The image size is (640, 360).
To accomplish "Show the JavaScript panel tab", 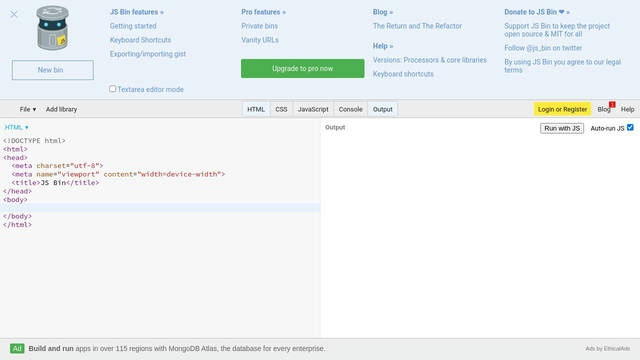I will [x=313, y=109].
